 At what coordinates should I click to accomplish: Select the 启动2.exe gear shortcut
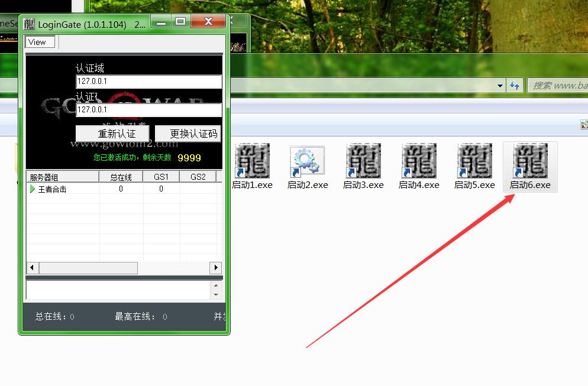pos(308,161)
